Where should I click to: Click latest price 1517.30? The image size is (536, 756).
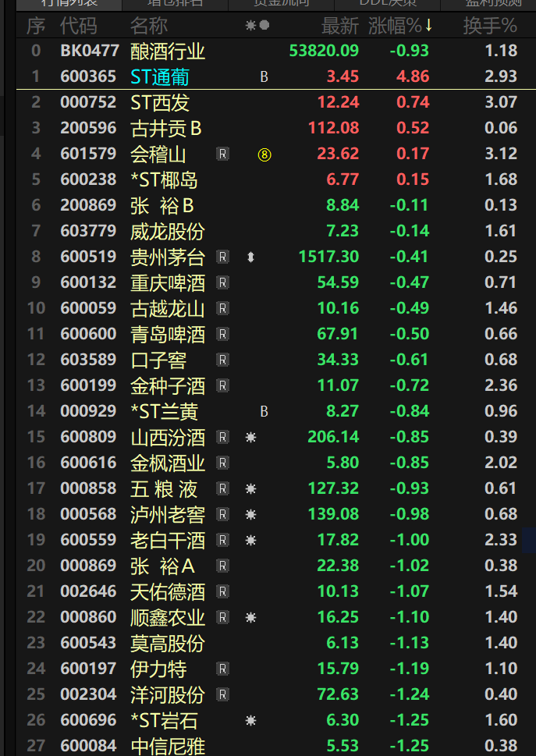pos(328,257)
